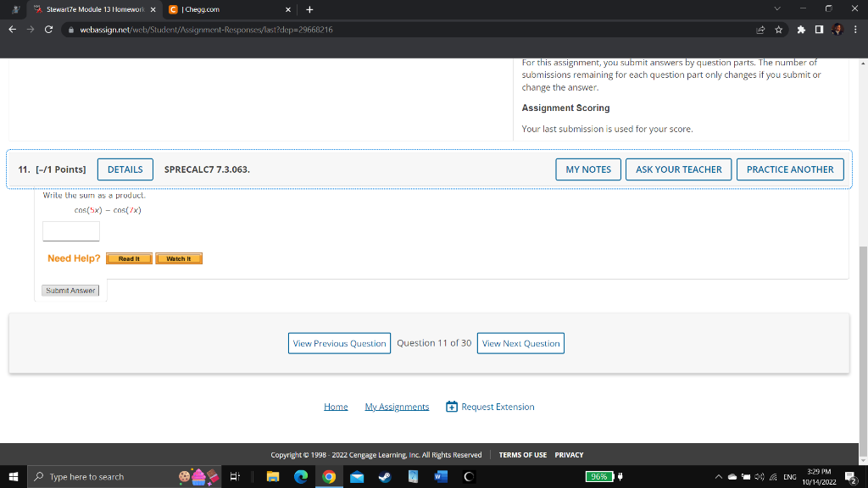Close the Chegg.com tab

[288, 9]
